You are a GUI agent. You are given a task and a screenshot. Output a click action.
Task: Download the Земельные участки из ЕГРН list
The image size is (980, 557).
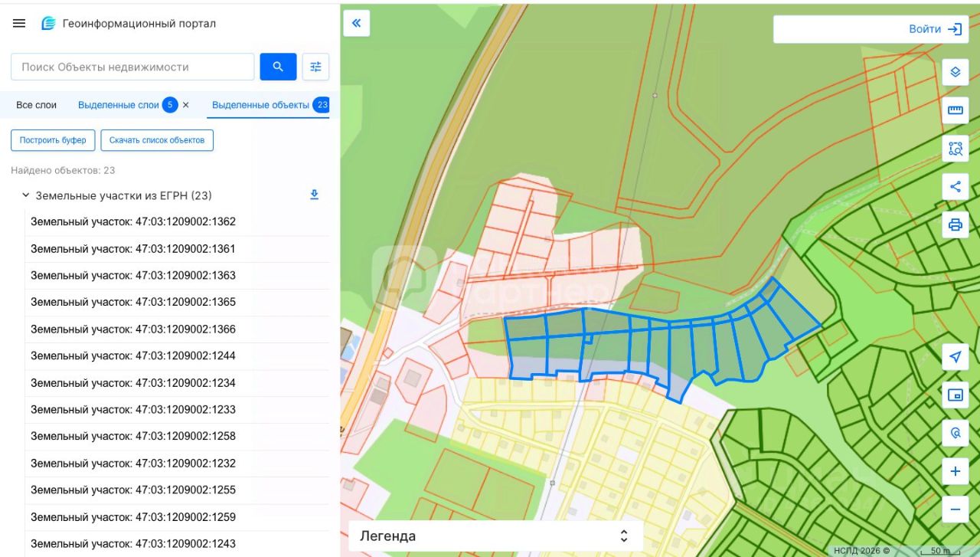(x=314, y=195)
